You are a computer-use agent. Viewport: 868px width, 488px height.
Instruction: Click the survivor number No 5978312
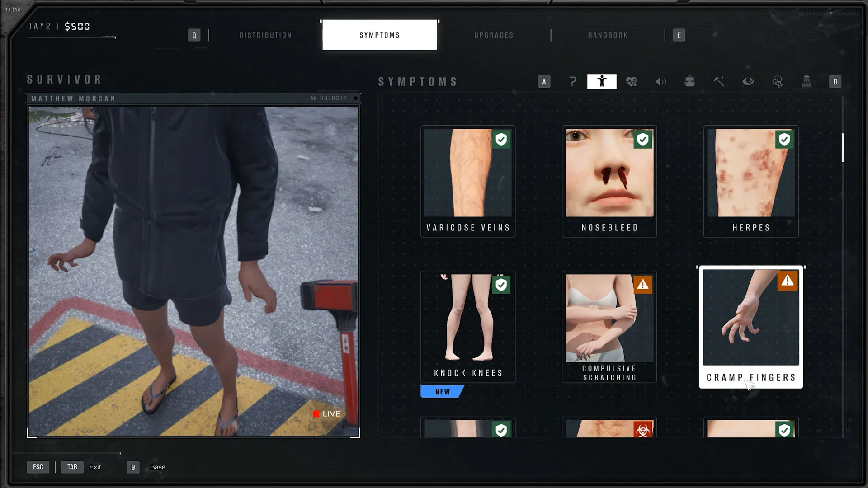click(329, 99)
